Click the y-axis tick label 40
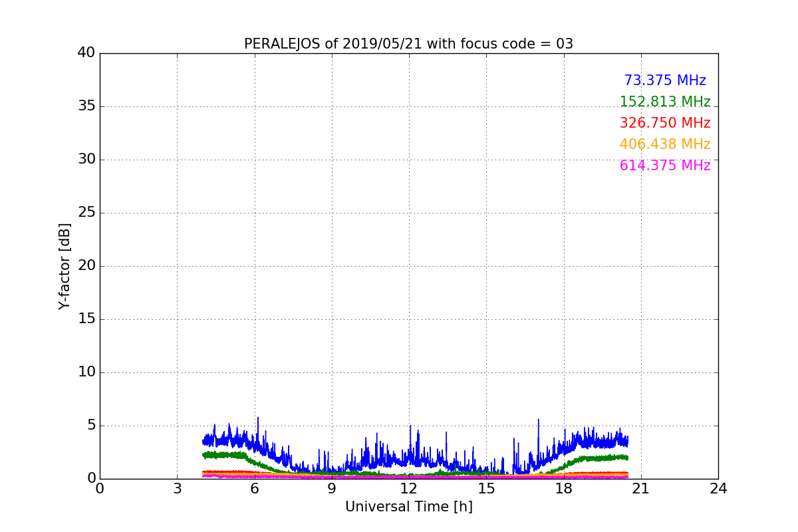Viewport: 798px width, 532px height. [x=86, y=53]
